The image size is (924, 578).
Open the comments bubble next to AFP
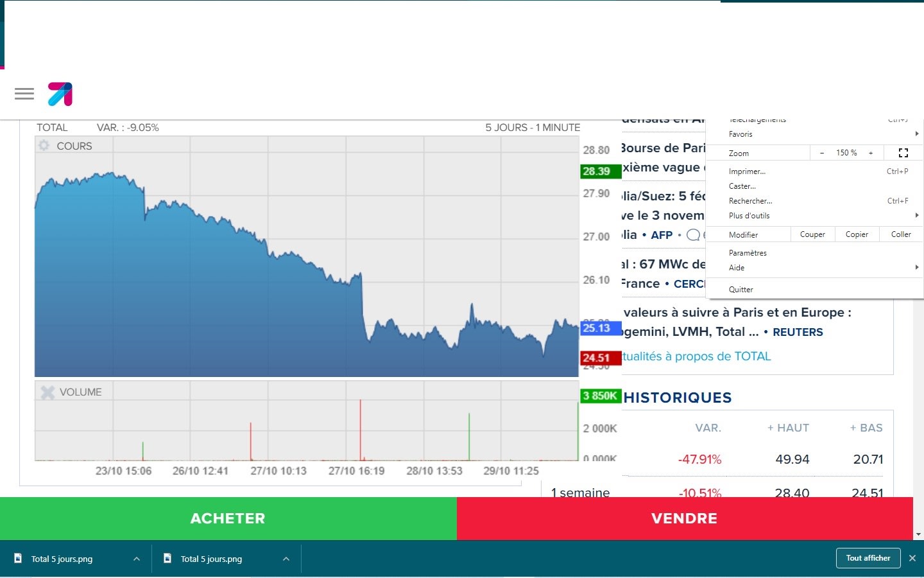coord(693,235)
